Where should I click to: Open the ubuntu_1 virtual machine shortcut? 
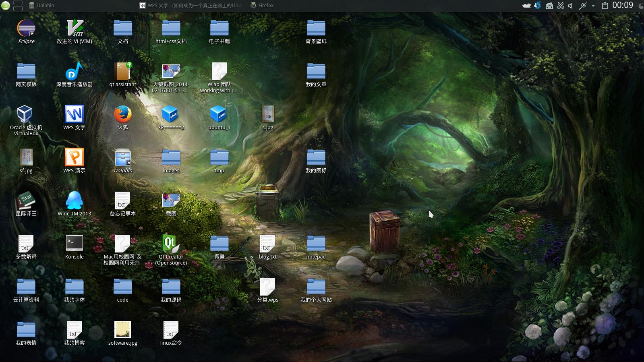[219, 115]
